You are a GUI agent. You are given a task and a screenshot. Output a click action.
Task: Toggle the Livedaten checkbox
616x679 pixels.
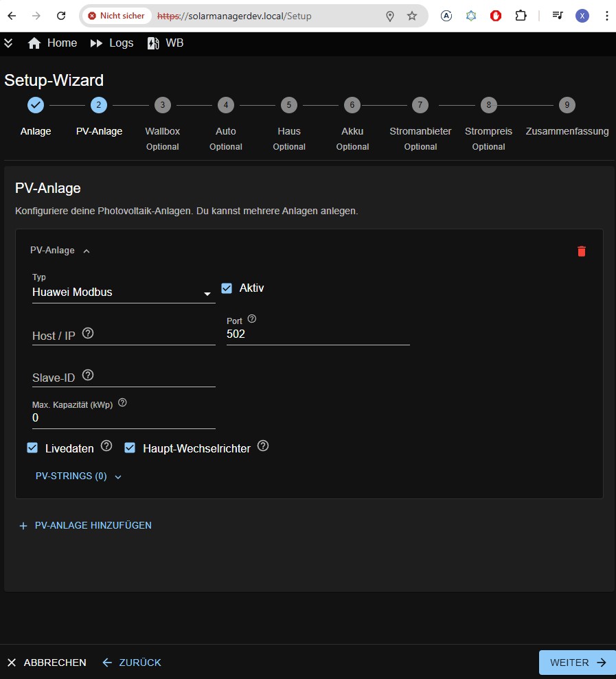[32, 448]
